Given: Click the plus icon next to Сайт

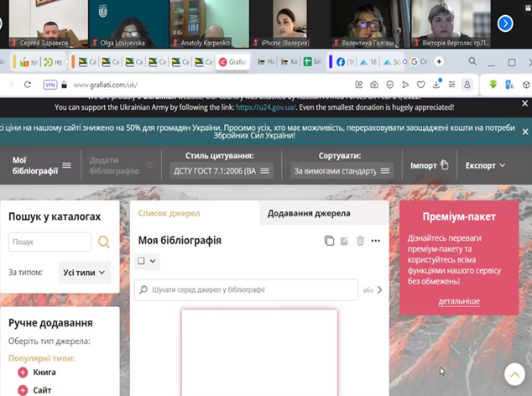Looking at the screenshot, I should pyautogui.click(x=22, y=390).
